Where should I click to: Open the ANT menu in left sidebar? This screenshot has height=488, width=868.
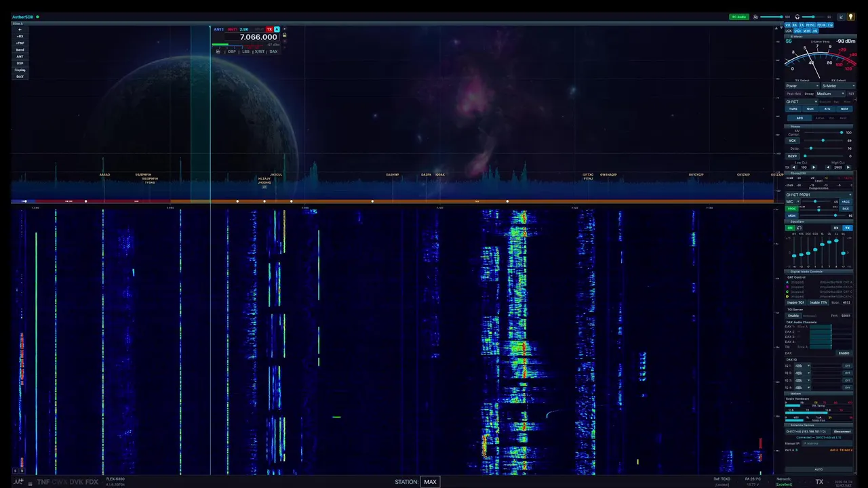pos(20,56)
